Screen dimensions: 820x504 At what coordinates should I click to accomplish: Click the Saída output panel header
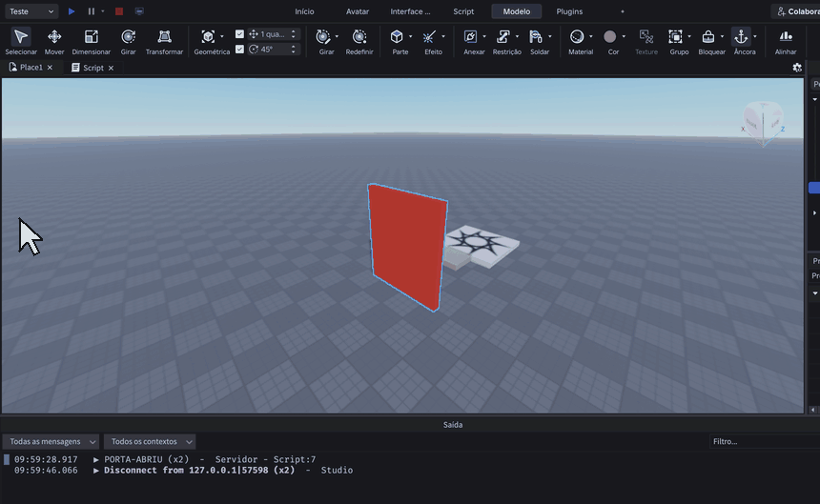pyautogui.click(x=453, y=425)
